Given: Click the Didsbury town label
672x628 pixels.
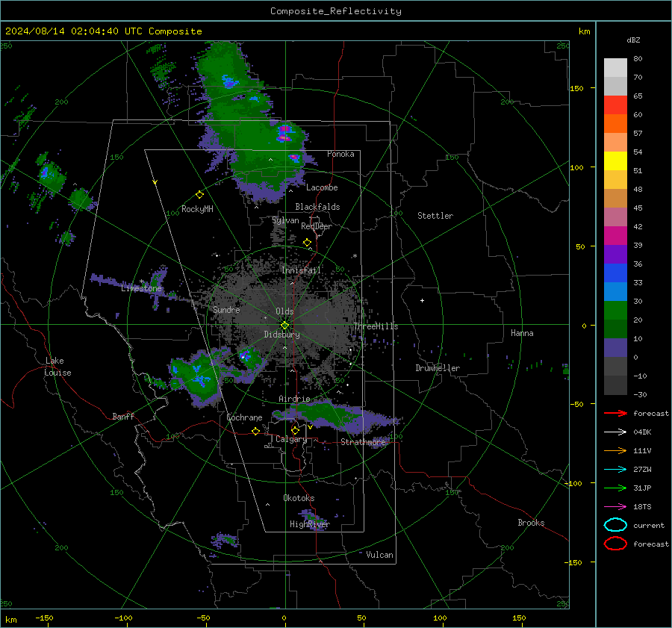Looking at the screenshot, I should pyautogui.click(x=281, y=335).
